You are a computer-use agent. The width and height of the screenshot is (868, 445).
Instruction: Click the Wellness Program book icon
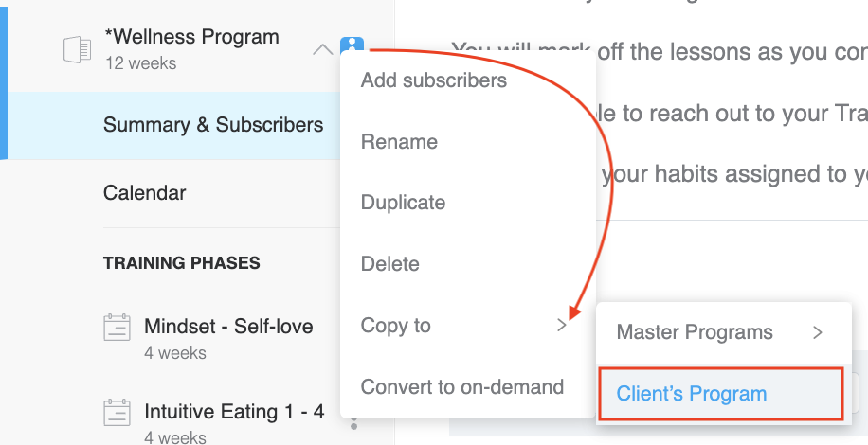point(77,50)
